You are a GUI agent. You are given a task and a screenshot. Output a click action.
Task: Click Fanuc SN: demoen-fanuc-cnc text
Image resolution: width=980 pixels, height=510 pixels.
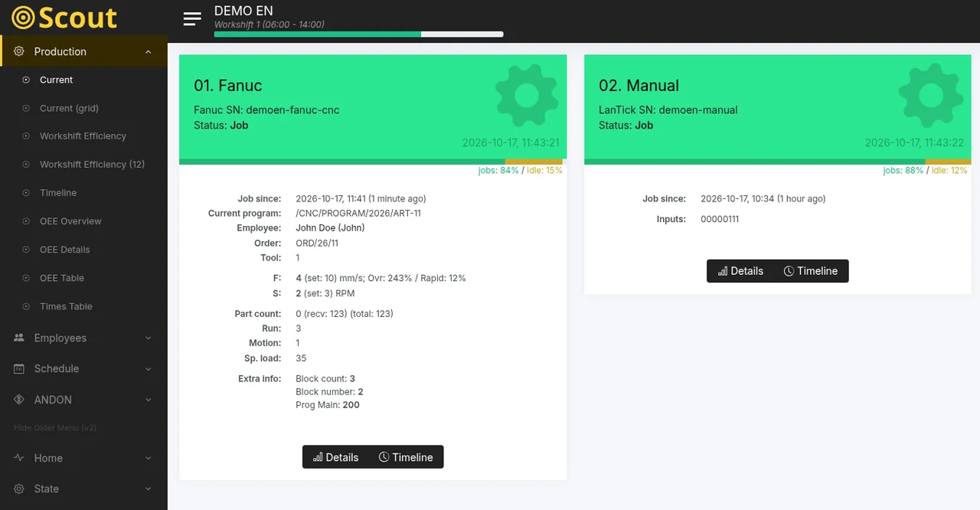click(x=266, y=110)
